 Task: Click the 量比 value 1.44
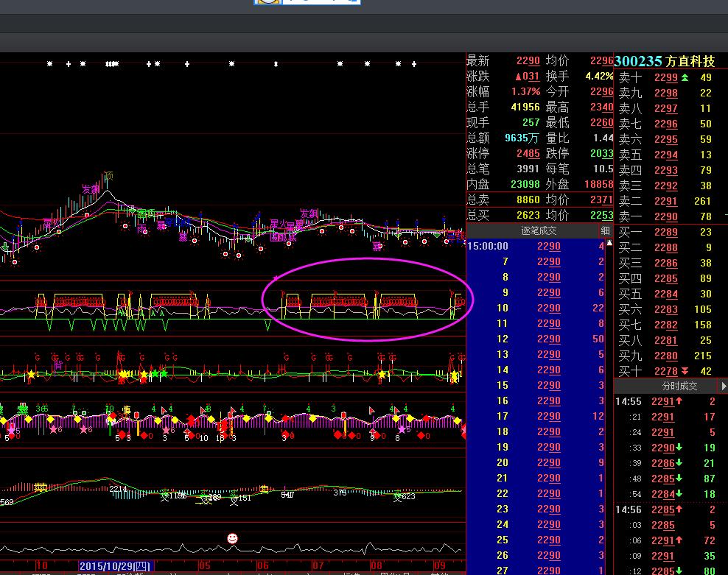point(603,138)
